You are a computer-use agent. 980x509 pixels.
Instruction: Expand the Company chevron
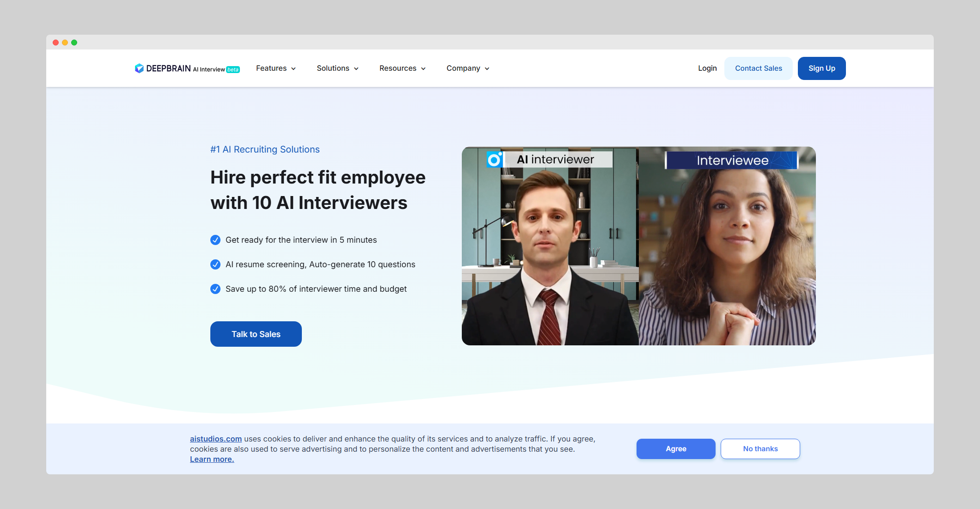pyautogui.click(x=487, y=69)
